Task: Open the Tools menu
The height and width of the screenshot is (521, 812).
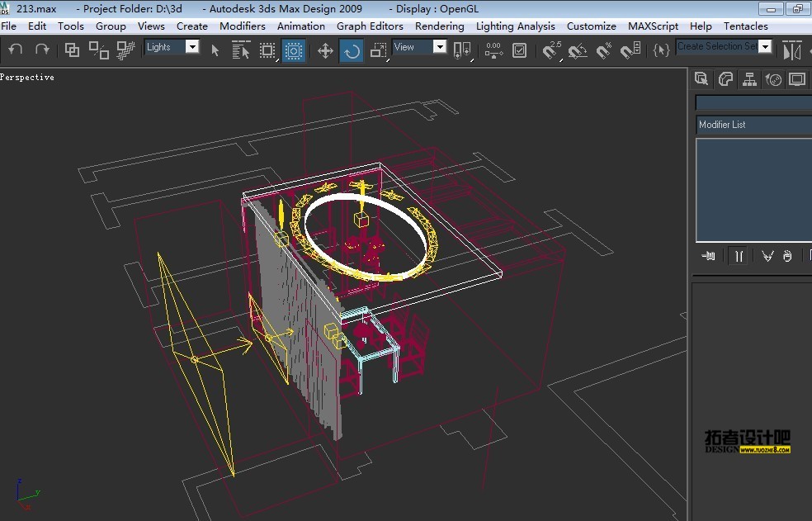Action: 70,26
